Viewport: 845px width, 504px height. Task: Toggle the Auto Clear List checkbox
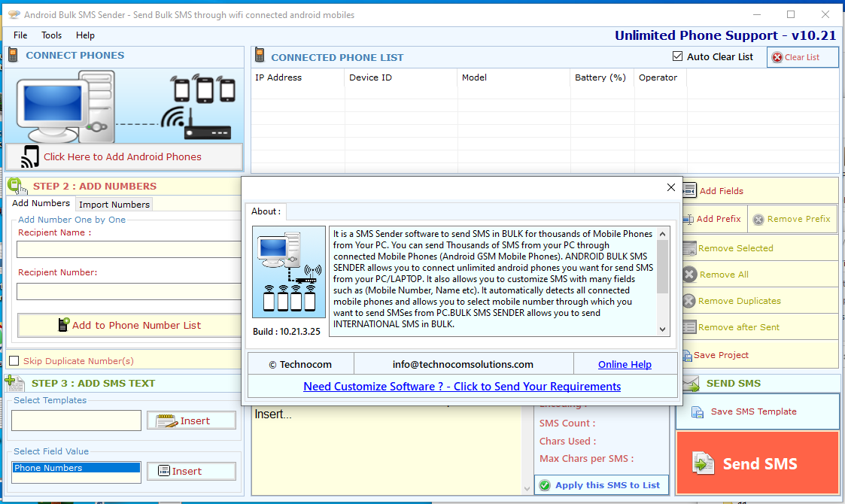tap(677, 56)
